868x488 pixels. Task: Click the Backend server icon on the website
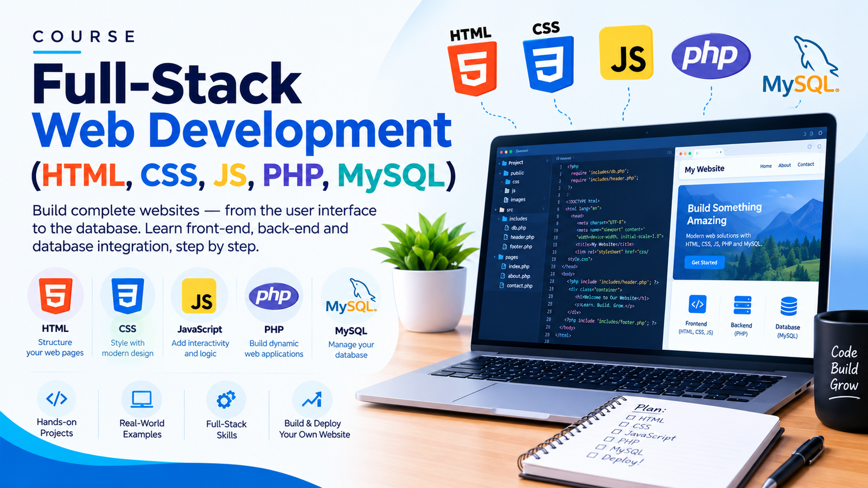pos(742,305)
